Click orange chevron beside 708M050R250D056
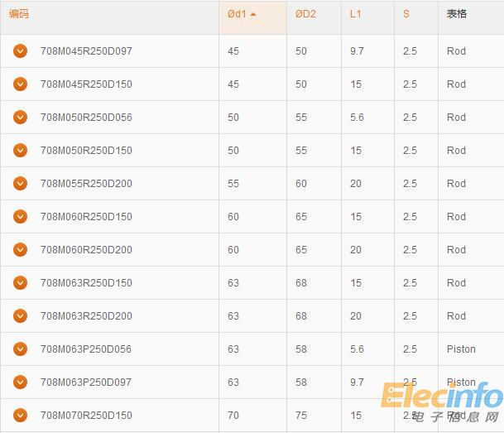This screenshot has width=504, height=433. (21, 118)
